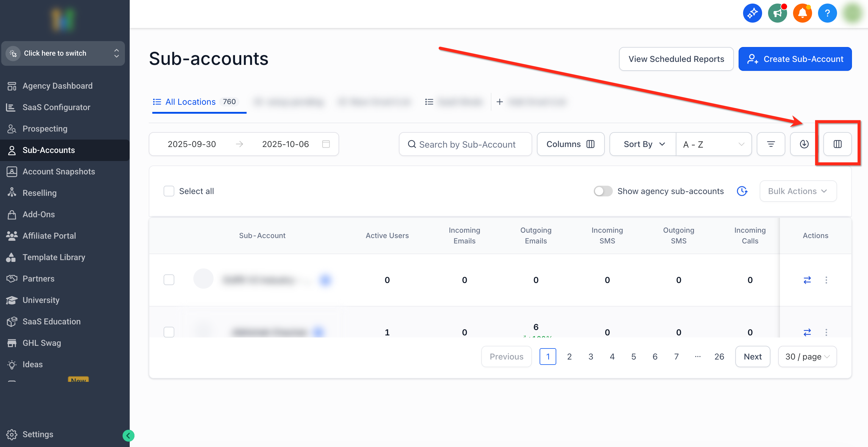Click the Create Sub-Account button
The height and width of the screenshot is (447, 868).
coord(795,59)
